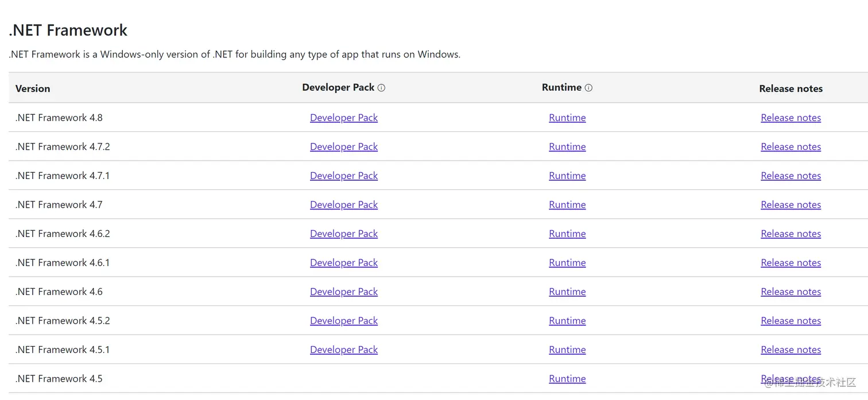Image resolution: width=868 pixels, height=400 pixels.
Task: Open Release notes for .NET Framework 4.8
Action: (x=790, y=118)
